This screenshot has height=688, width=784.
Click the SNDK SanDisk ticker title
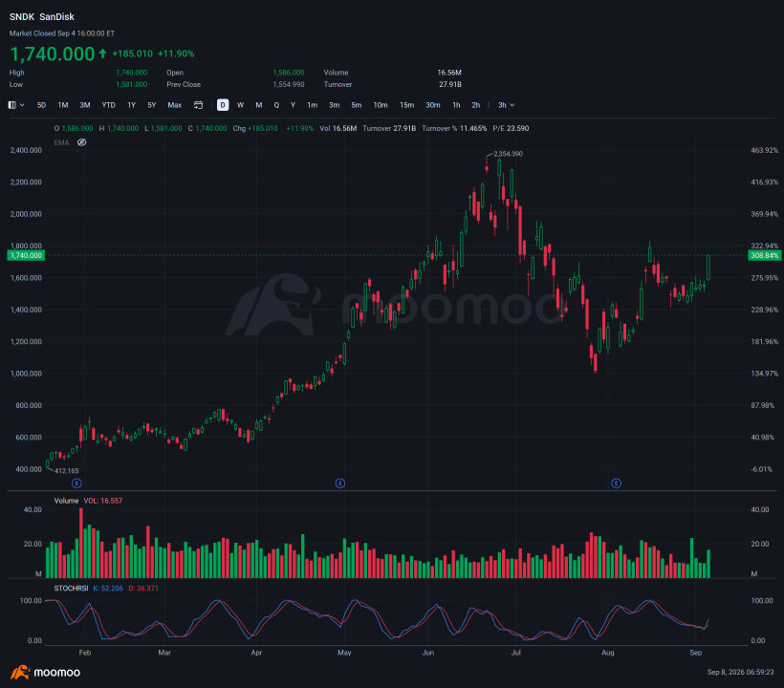pyautogui.click(x=42, y=17)
